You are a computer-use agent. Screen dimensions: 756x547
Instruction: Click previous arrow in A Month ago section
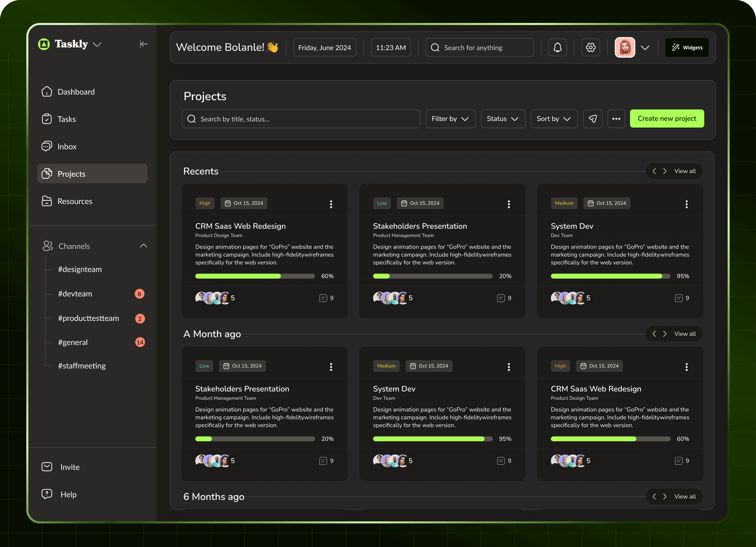point(654,334)
